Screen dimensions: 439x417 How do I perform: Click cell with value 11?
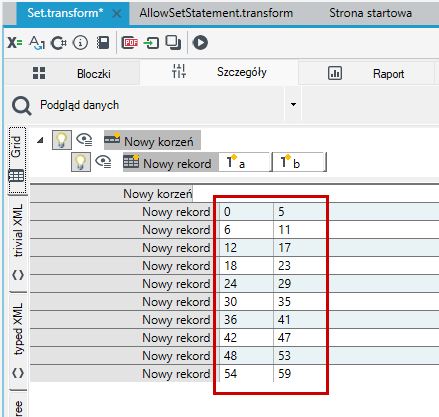(300, 230)
